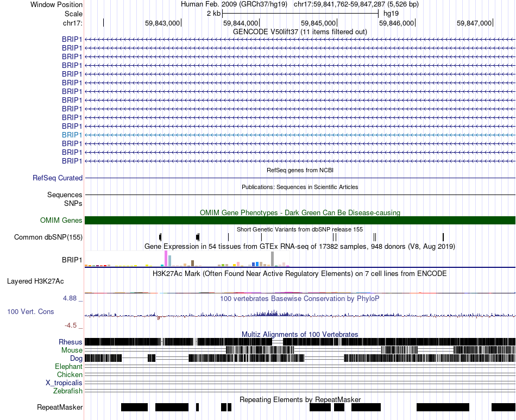Open the Layered H3K27Ac track label
516x420 pixels.
[35, 281]
